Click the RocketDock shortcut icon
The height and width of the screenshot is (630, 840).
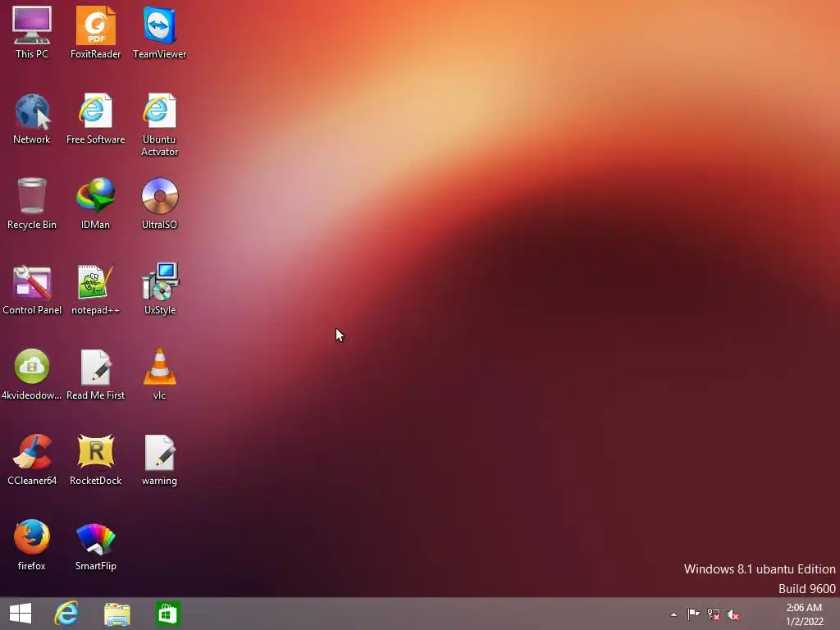[x=95, y=459]
